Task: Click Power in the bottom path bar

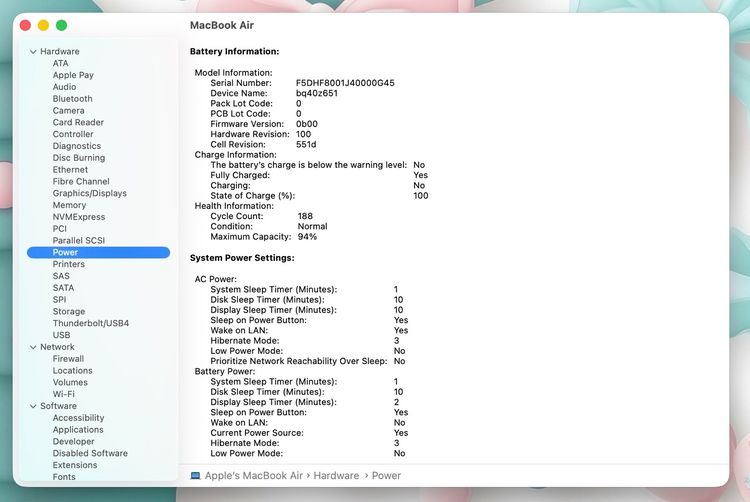Action: 386,476
